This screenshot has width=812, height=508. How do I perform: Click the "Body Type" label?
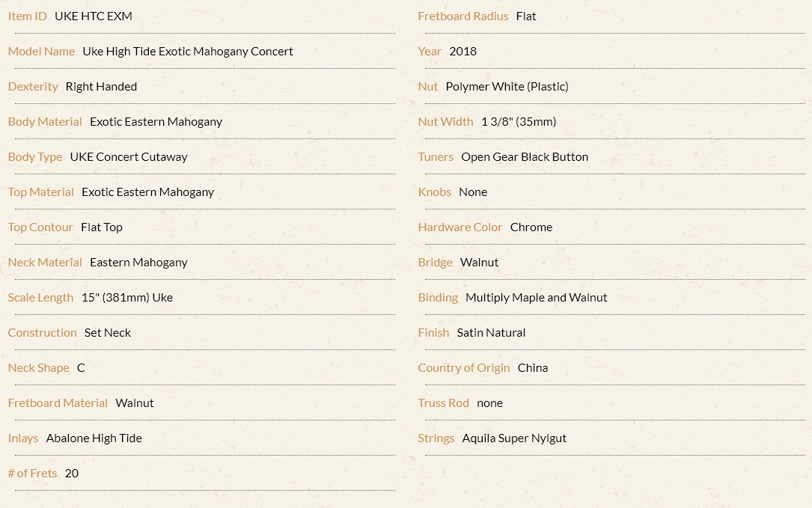click(35, 157)
